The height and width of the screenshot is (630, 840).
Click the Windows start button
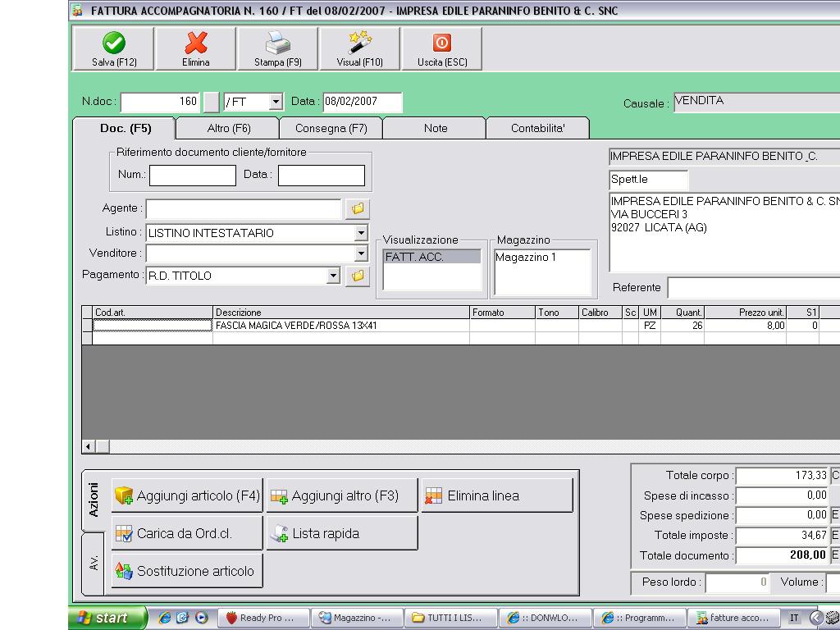pyautogui.click(x=107, y=618)
